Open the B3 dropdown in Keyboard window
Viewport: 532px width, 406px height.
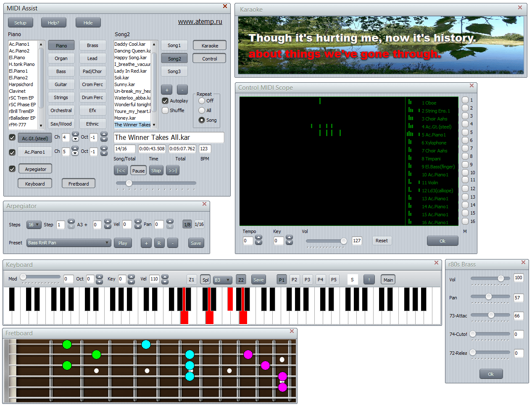222,279
